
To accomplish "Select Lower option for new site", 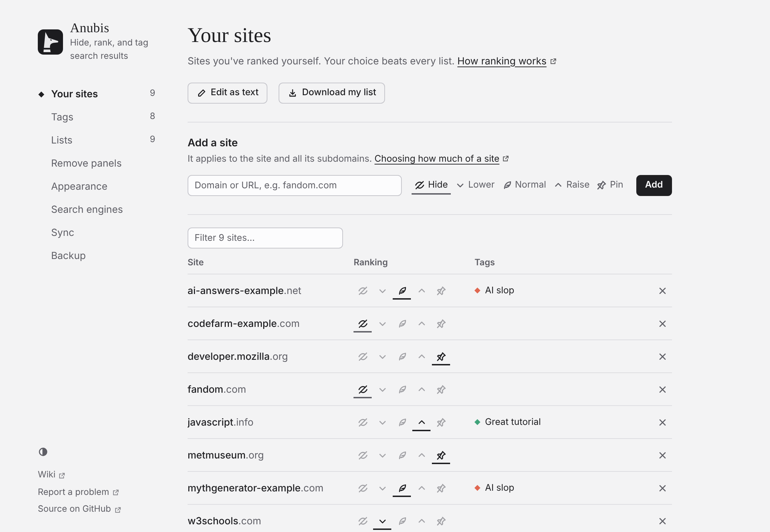I will pyautogui.click(x=476, y=185).
